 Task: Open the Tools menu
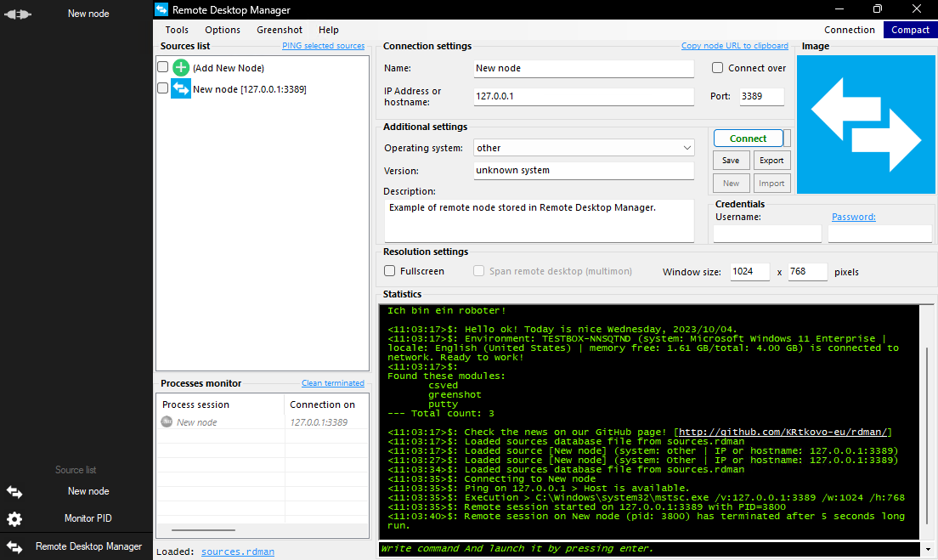tap(177, 30)
